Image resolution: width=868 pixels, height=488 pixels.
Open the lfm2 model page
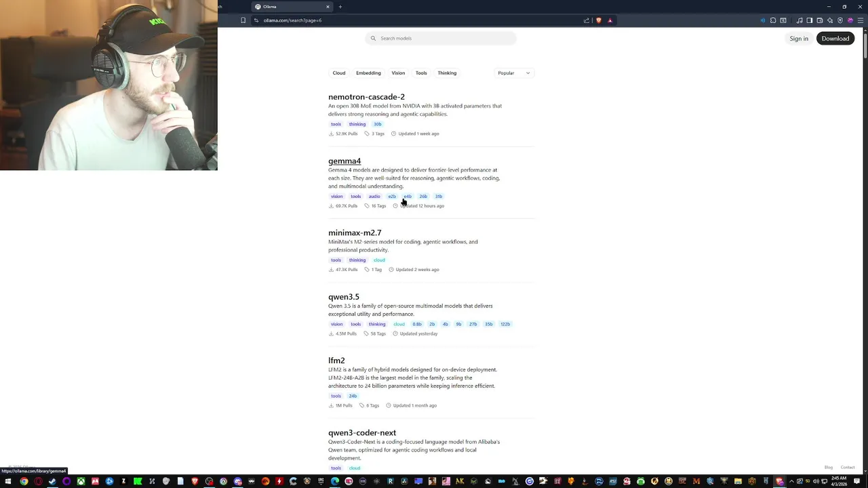coord(336,361)
